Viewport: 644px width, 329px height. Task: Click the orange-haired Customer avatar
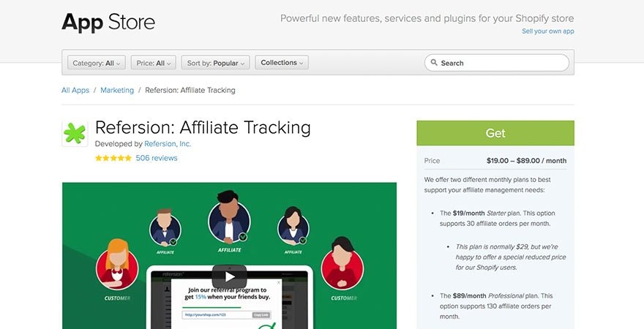point(117,265)
